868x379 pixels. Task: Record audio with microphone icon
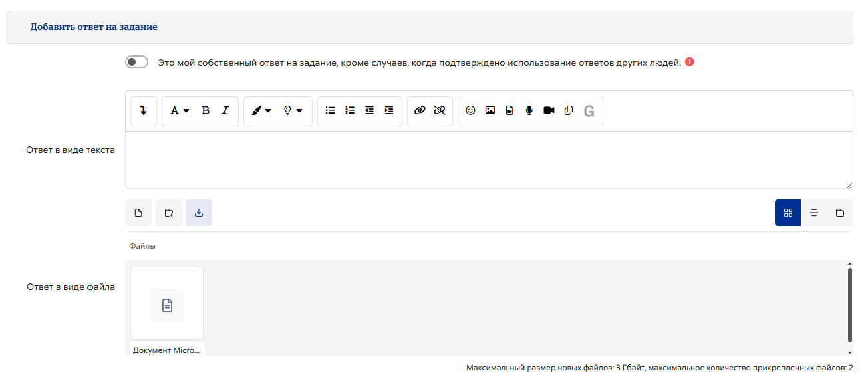pos(529,111)
